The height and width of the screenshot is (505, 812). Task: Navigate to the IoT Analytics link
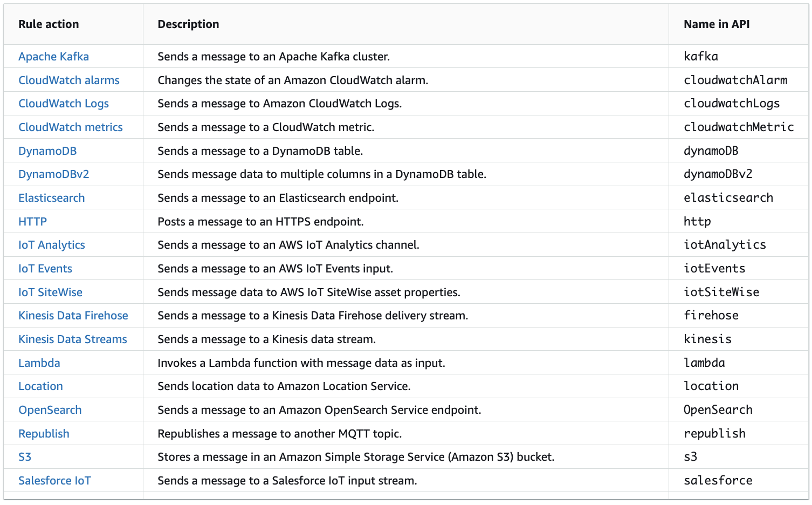pos(51,245)
